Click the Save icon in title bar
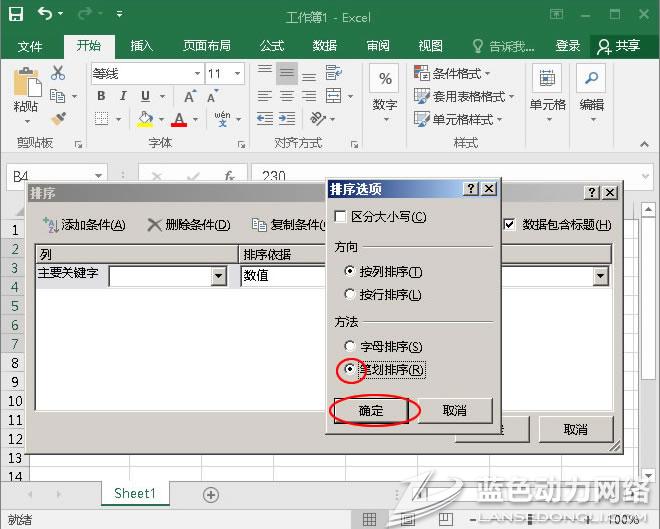 tap(15, 16)
